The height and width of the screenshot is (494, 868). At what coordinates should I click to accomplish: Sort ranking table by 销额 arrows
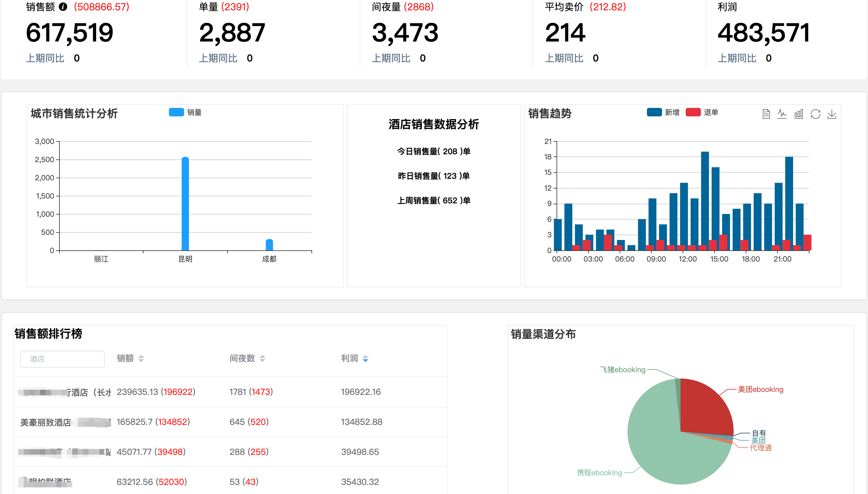coord(141,359)
